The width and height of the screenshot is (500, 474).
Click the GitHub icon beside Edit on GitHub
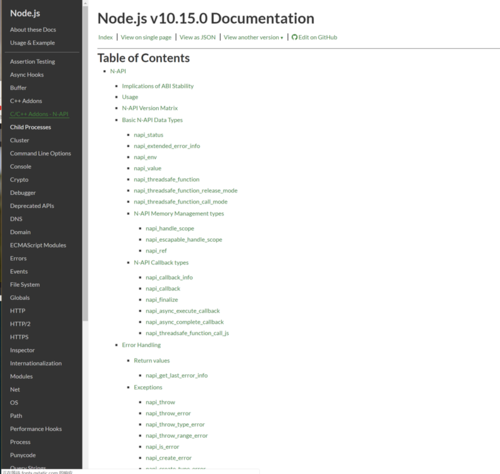294,37
